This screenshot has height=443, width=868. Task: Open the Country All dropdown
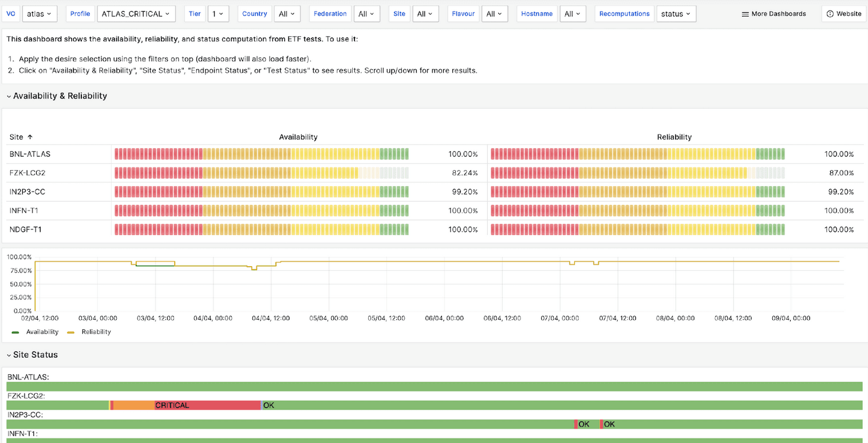(x=287, y=14)
